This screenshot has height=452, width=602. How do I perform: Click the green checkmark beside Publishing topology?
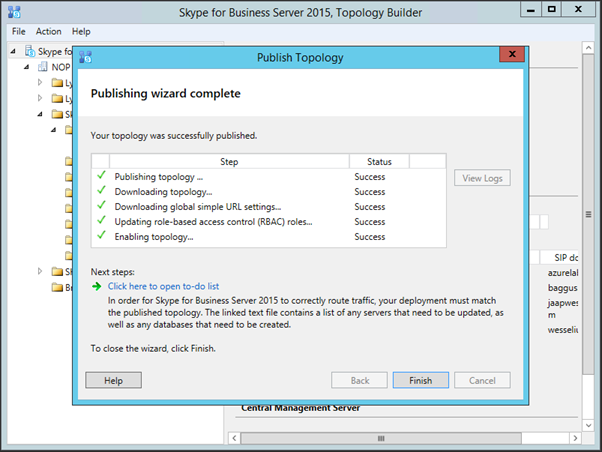[x=101, y=176]
